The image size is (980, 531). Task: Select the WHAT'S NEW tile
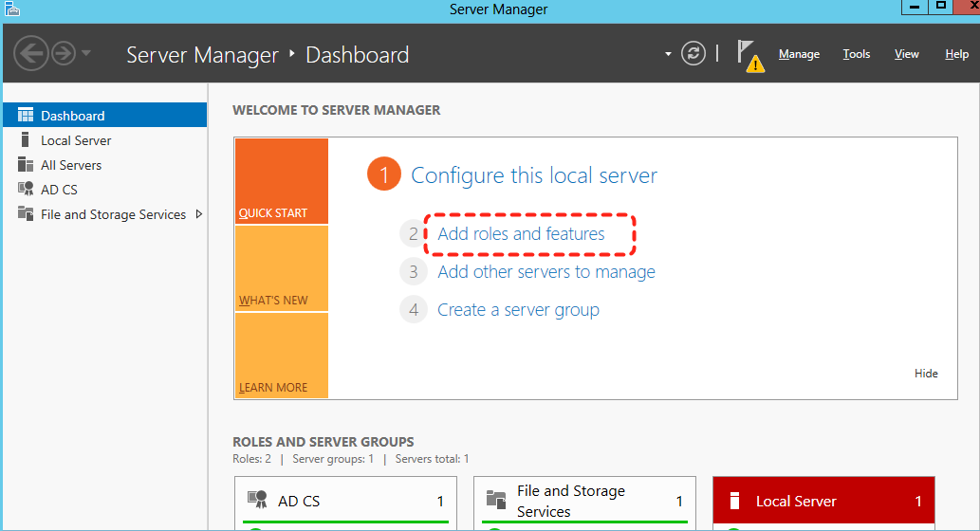pyautogui.click(x=281, y=268)
